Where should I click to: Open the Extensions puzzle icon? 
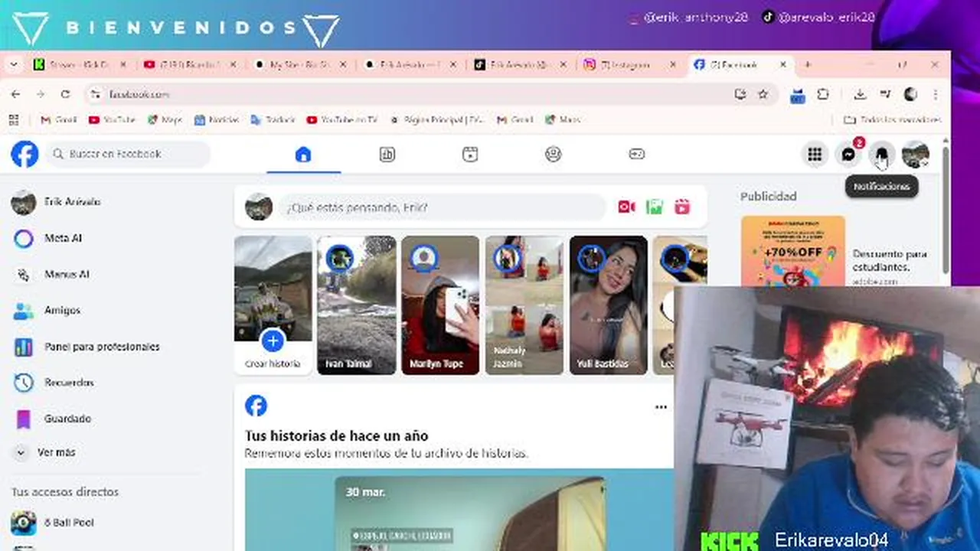(x=823, y=94)
